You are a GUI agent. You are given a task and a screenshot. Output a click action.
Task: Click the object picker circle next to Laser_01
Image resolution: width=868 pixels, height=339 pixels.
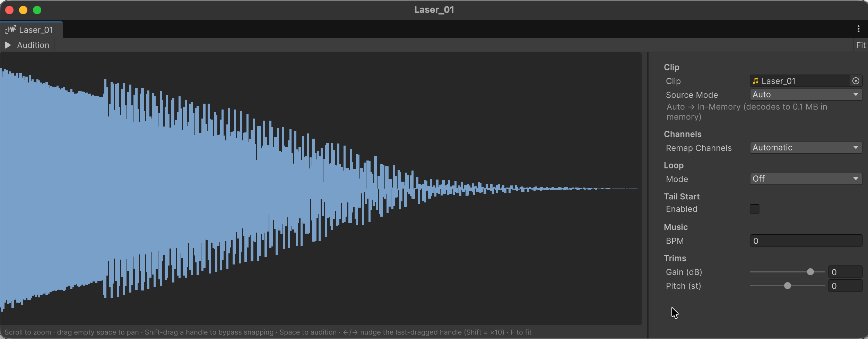coord(856,81)
